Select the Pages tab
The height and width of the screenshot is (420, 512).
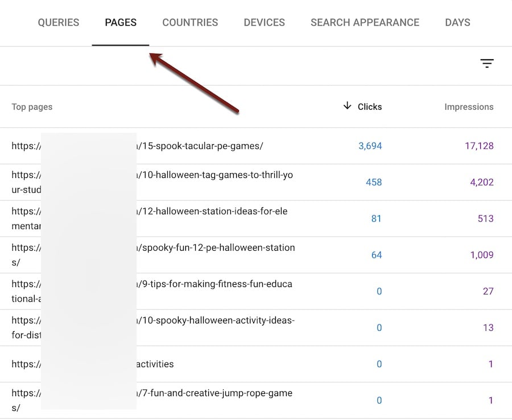pos(121,23)
